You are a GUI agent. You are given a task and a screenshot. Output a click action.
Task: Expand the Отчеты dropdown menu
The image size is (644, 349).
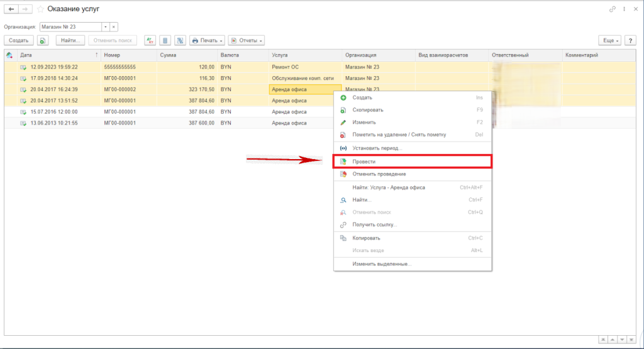click(246, 40)
